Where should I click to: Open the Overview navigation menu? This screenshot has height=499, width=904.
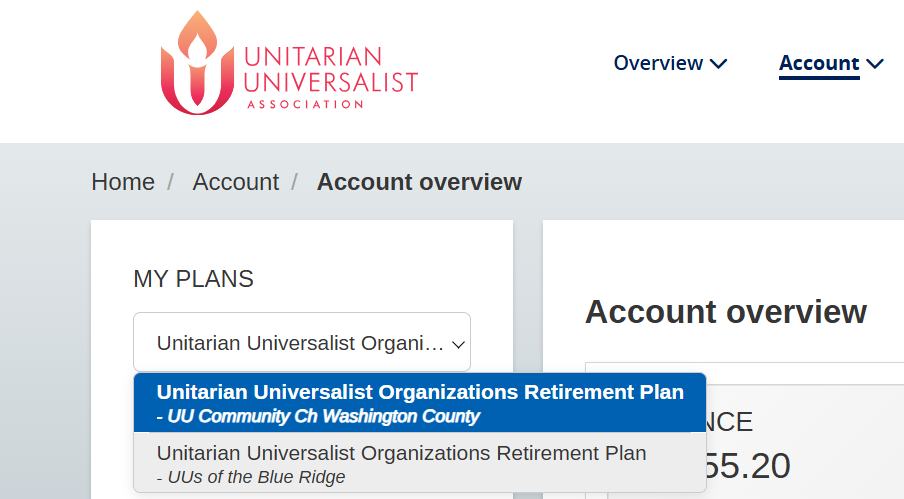tap(658, 63)
